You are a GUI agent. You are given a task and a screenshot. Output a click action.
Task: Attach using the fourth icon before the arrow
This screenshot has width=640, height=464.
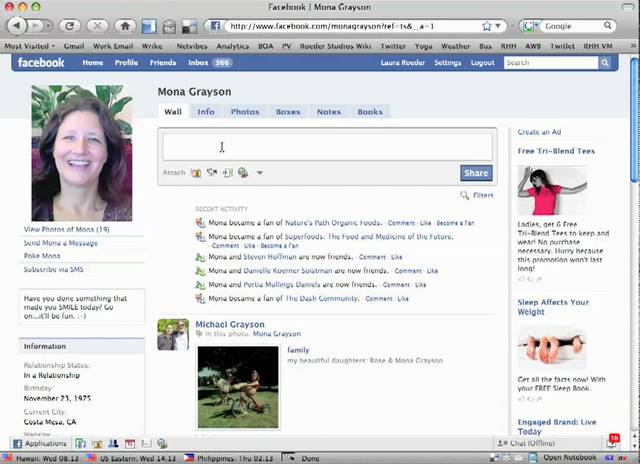pyautogui.click(x=243, y=173)
